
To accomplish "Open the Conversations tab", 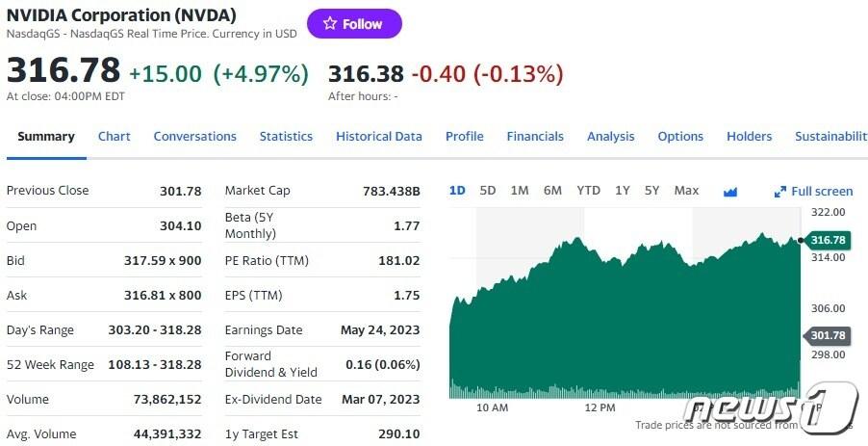I will tap(194, 137).
